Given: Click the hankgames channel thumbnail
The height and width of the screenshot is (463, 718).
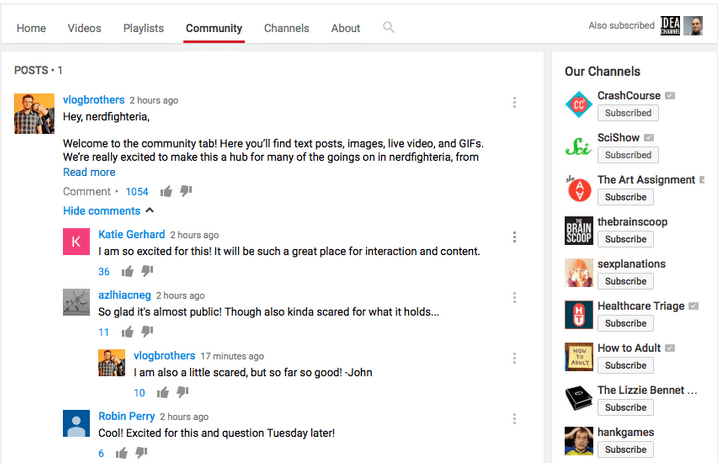Looking at the screenshot, I should [579, 441].
